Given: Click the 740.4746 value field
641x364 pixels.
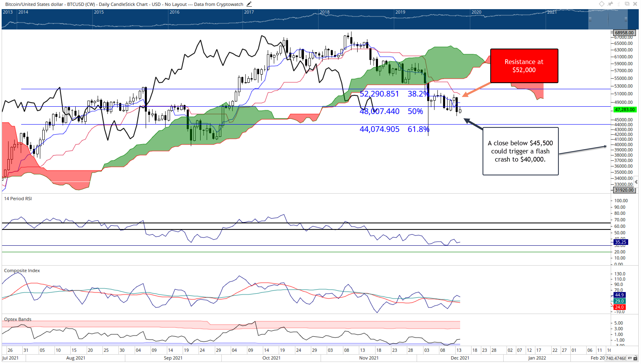Looking at the screenshot, I should (x=616, y=358).
